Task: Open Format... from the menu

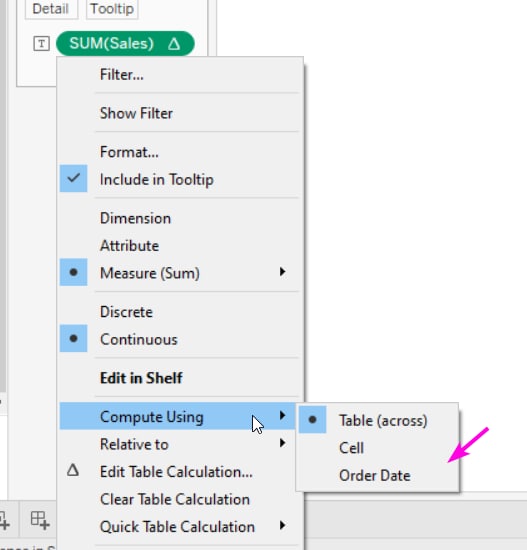Action: (x=179, y=152)
